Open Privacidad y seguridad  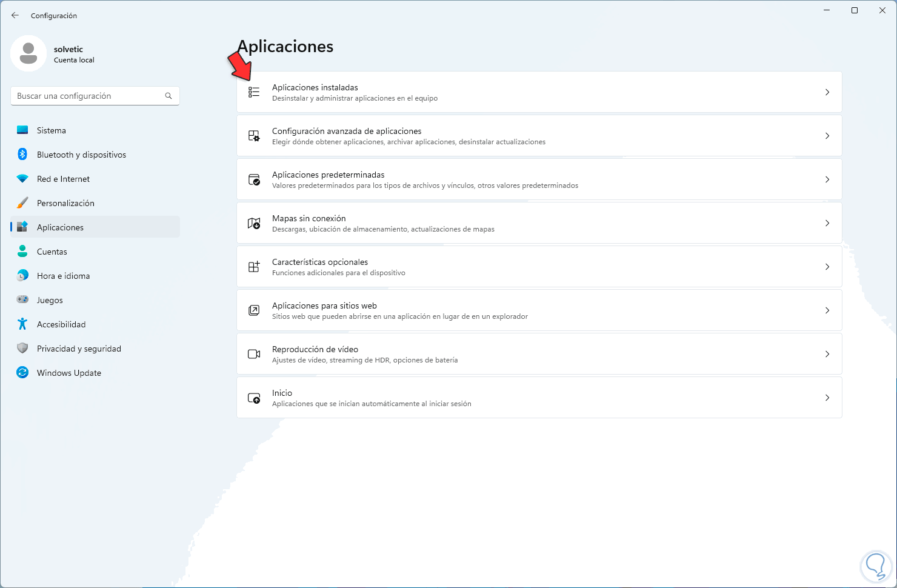tap(95, 349)
